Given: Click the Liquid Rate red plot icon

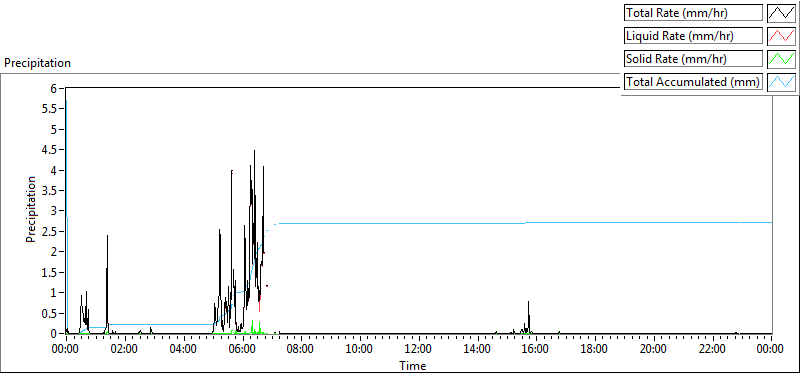Looking at the screenshot, I should [x=781, y=36].
